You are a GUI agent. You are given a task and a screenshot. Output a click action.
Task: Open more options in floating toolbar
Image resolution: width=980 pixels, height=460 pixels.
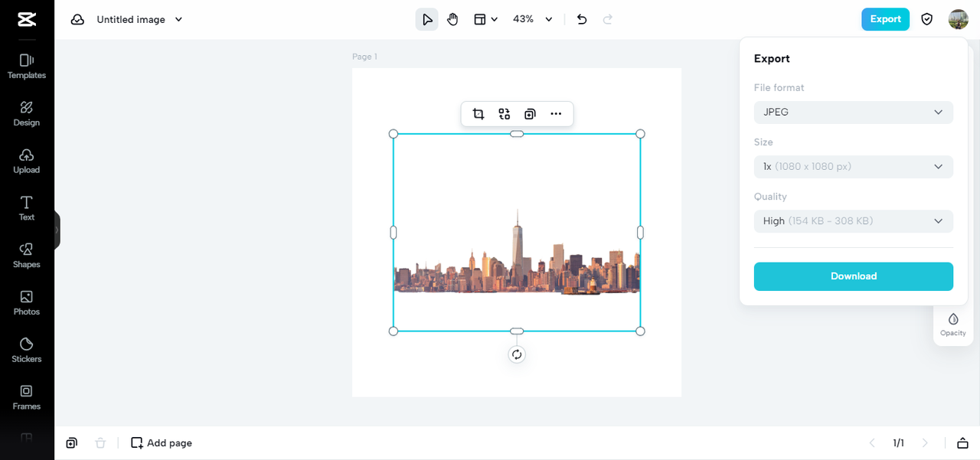[x=556, y=114]
